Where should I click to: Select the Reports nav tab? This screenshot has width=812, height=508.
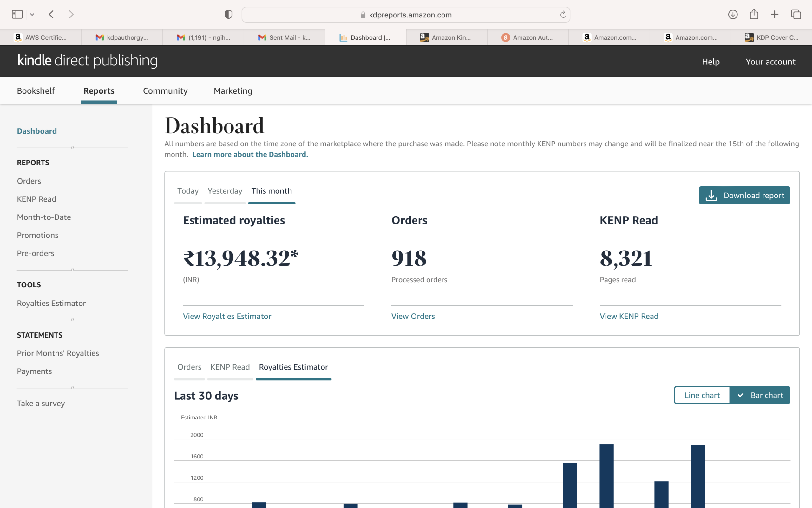coord(99,91)
